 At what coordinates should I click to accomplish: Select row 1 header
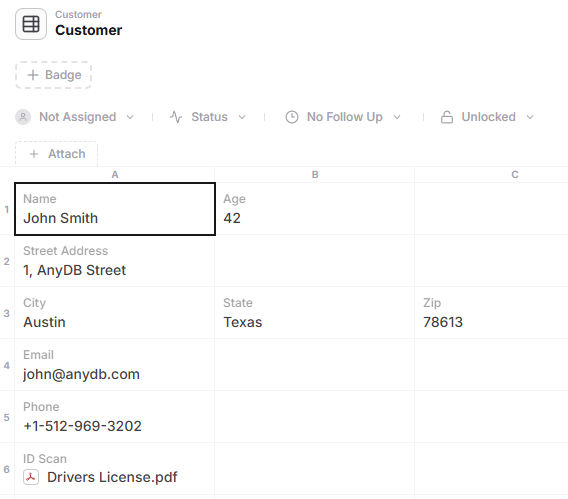[x=7, y=209]
